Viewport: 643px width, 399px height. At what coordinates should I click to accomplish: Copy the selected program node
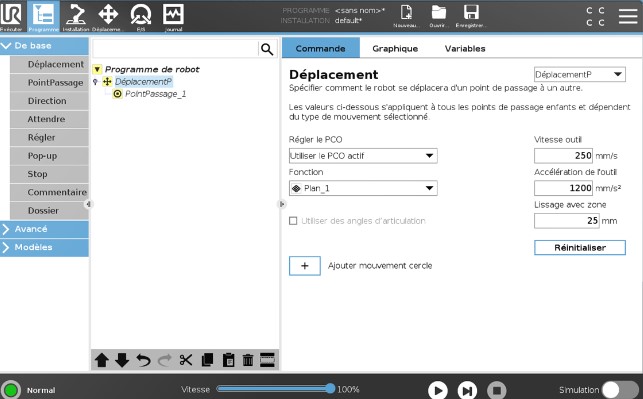(x=207, y=360)
